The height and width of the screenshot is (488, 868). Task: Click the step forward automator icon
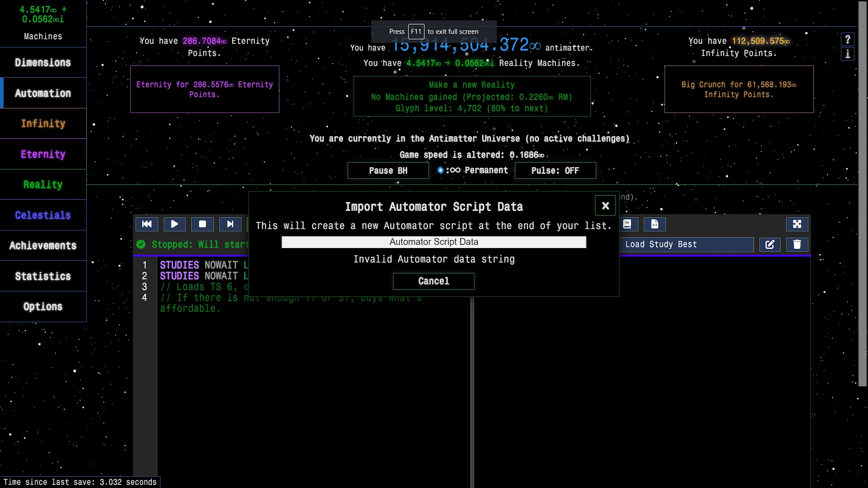[230, 224]
